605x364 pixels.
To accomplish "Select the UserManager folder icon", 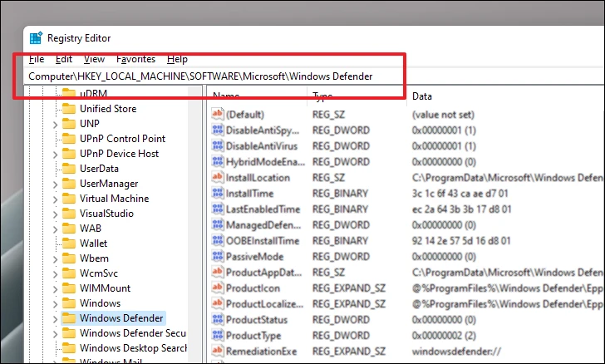I will (69, 184).
